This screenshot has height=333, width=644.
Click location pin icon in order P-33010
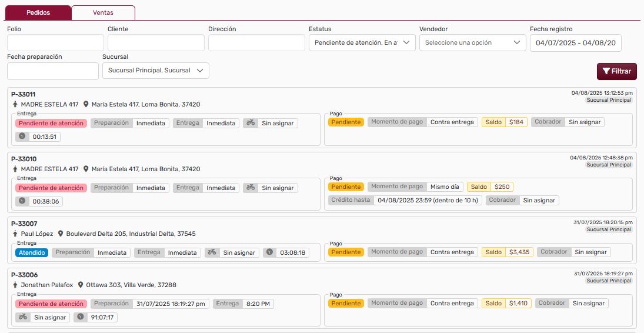86,169
